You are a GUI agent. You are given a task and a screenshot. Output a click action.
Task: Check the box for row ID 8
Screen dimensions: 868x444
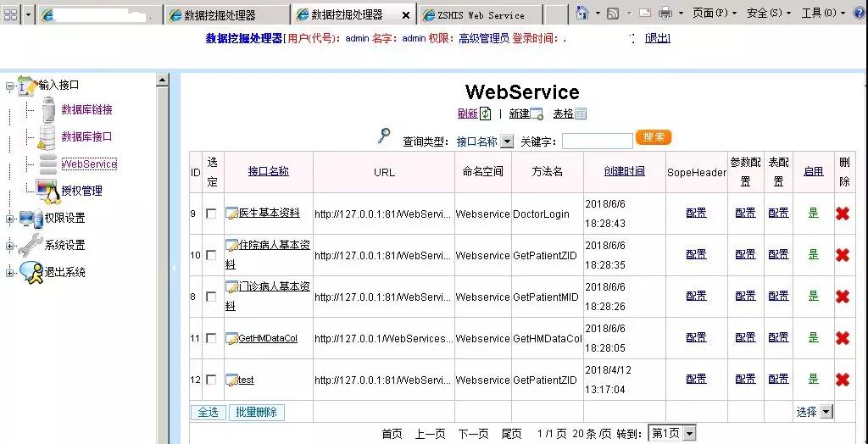[x=211, y=297]
